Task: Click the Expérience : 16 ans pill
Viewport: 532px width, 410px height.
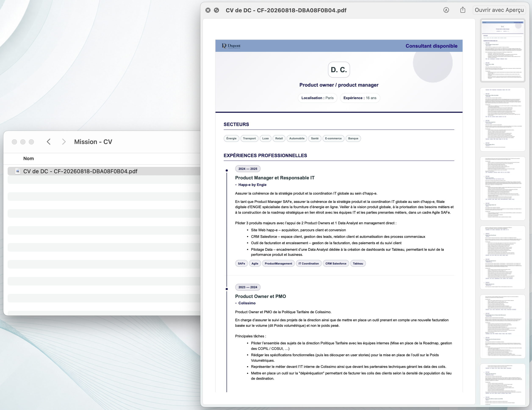Action: tap(360, 98)
